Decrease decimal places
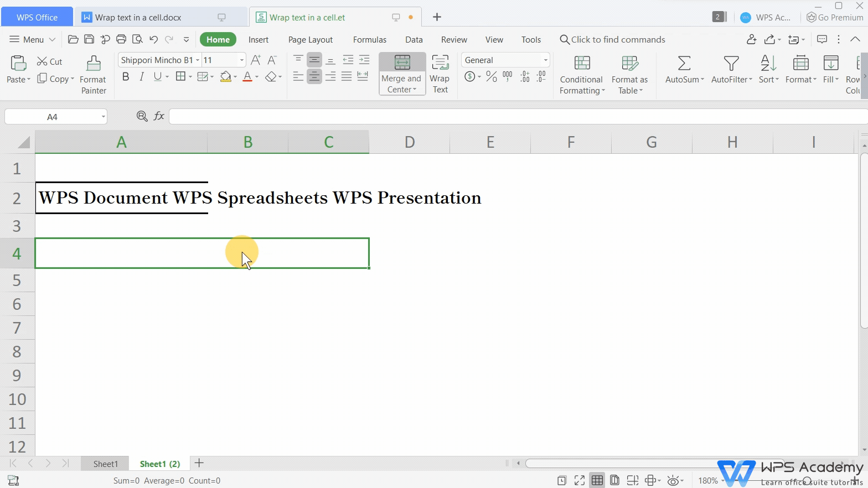 [541, 76]
